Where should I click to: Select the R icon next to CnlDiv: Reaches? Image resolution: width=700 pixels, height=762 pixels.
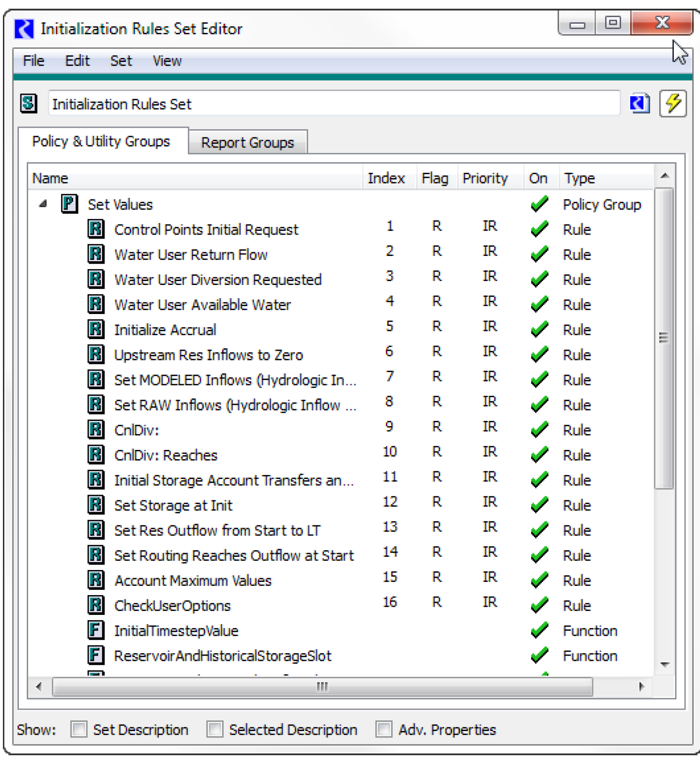[96, 455]
